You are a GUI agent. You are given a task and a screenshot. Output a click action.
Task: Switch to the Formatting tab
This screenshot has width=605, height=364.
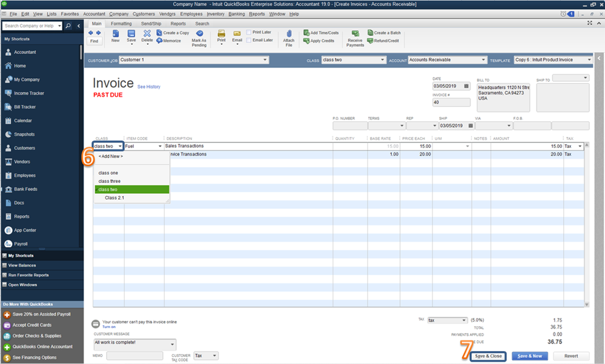pos(121,24)
